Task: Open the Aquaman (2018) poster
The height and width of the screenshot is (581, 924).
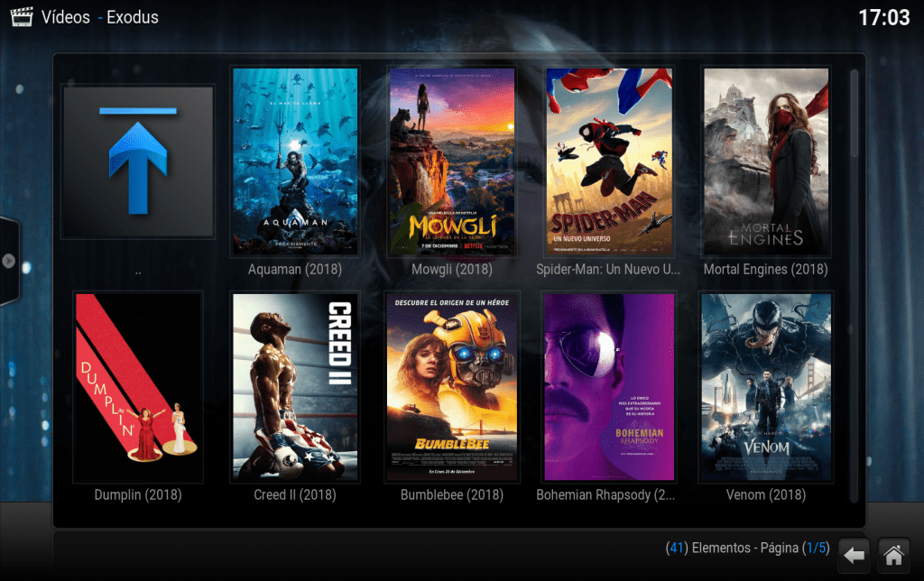Action: tap(294, 160)
